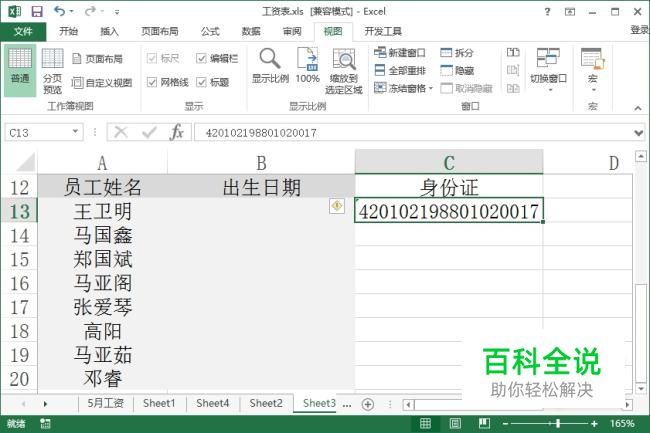
Task: Select all cells corner button
Action: point(26,162)
